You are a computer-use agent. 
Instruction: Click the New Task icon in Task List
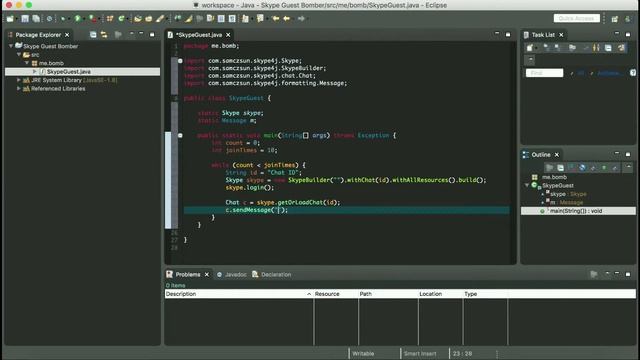(530, 48)
